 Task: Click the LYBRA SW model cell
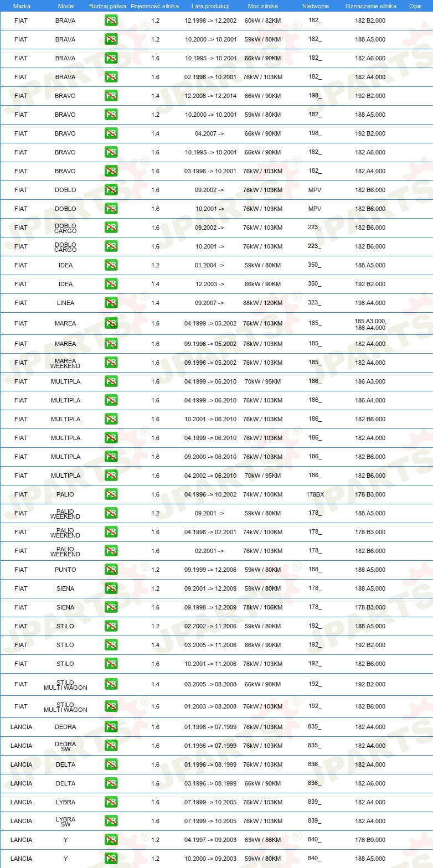coord(65,821)
